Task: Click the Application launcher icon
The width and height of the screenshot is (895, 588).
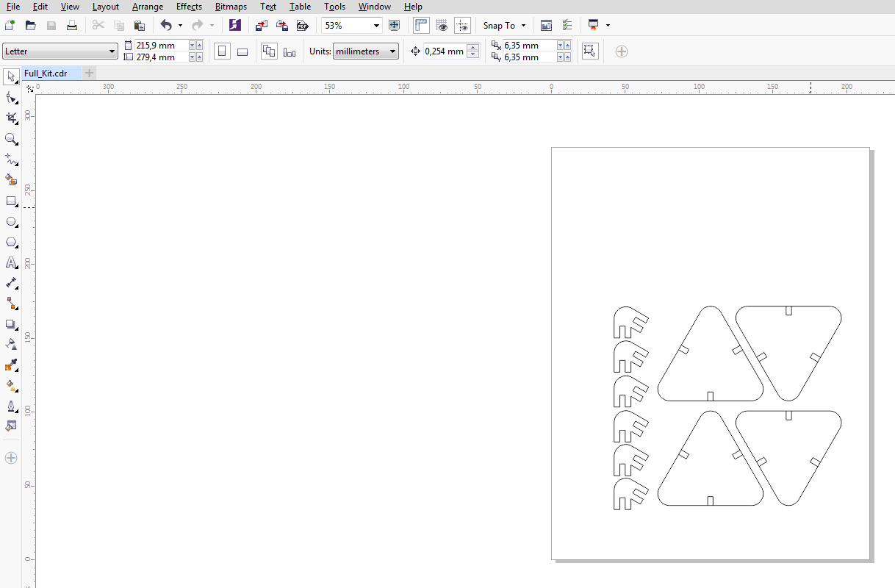Action: [x=593, y=25]
